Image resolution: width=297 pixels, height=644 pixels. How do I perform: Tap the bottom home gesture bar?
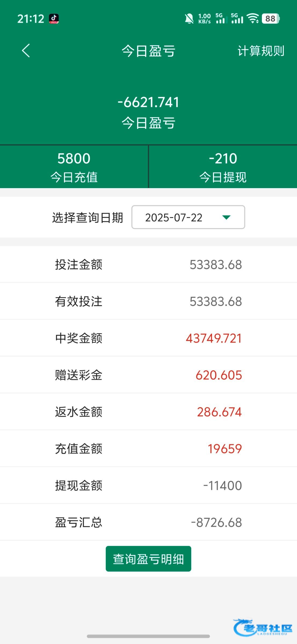pyautogui.click(x=148, y=636)
